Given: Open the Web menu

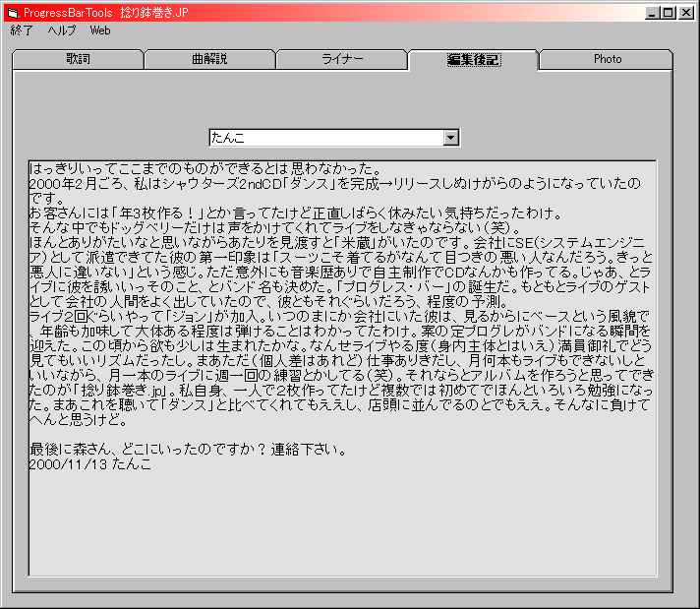Looking at the screenshot, I should [100, 30].
